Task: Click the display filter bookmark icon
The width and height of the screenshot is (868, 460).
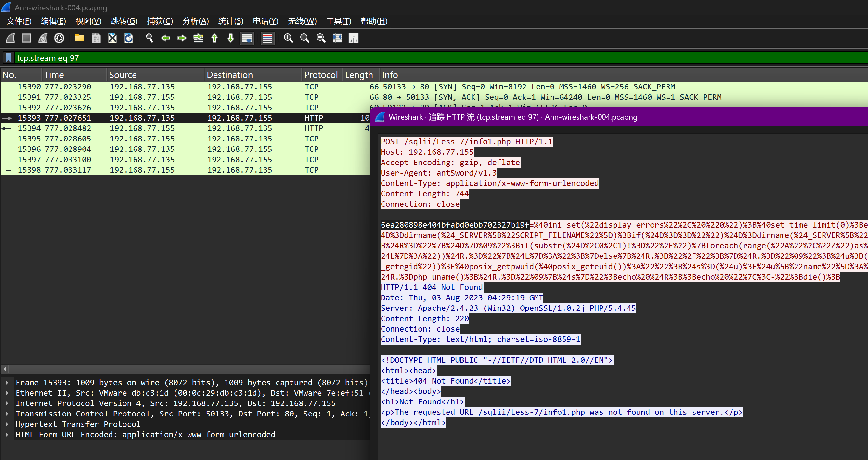Action: coord(9,58)
